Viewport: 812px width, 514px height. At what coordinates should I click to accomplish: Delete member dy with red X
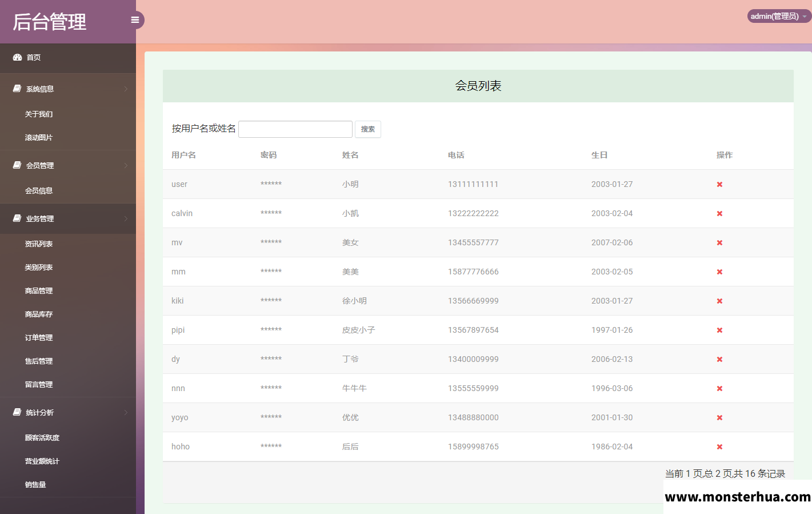tap(719, 359)
